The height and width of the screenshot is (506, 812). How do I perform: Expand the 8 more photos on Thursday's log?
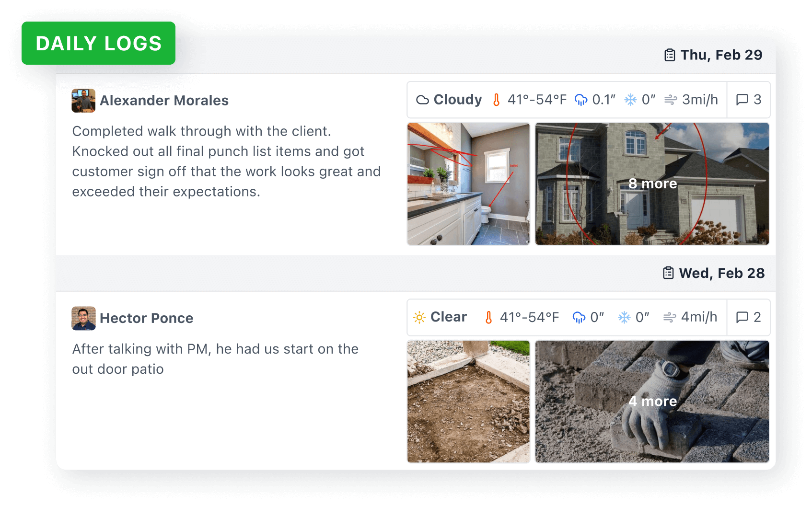(652, 184)
